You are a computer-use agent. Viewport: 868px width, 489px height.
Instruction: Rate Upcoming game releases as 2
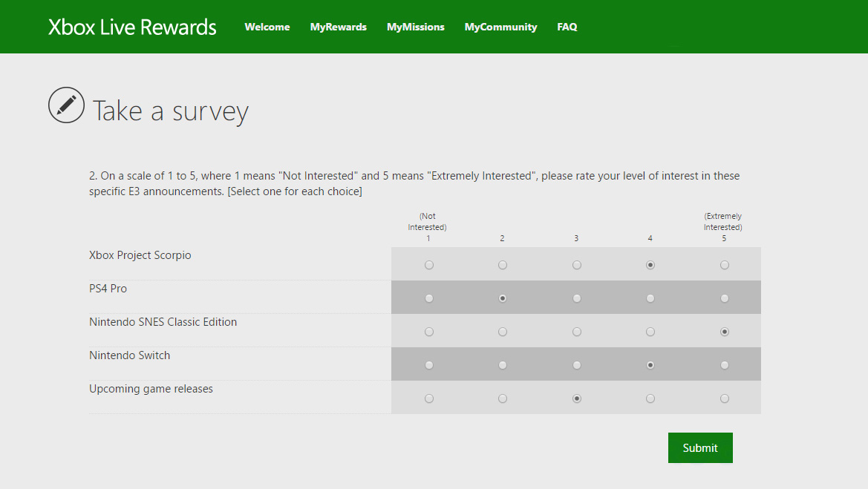point(503,398)
